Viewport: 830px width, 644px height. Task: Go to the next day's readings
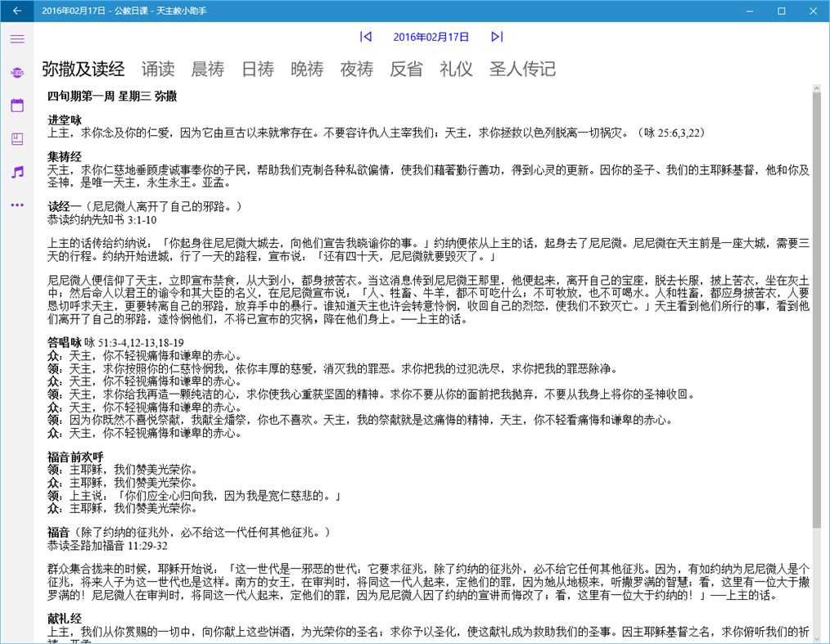[496, 37]
